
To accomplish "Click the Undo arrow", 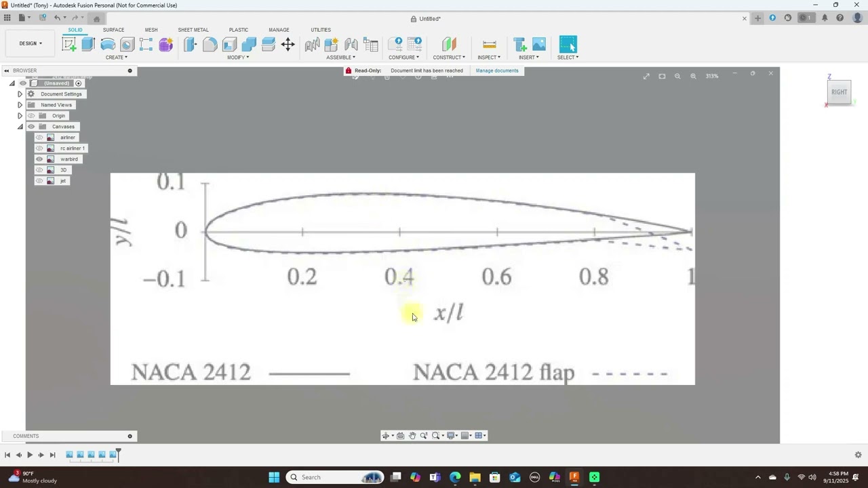I will [x=57, y=18].
